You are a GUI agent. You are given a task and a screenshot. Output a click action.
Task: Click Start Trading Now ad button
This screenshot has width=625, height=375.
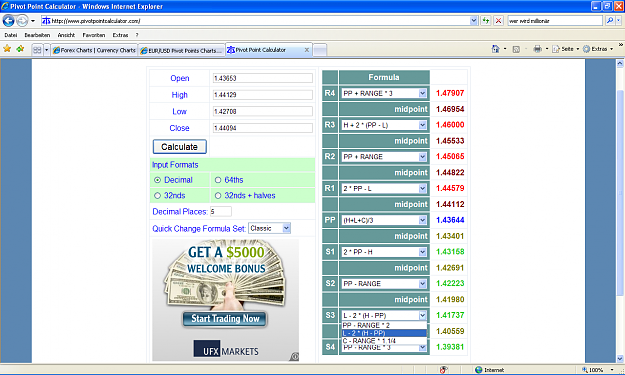[225, 319]
